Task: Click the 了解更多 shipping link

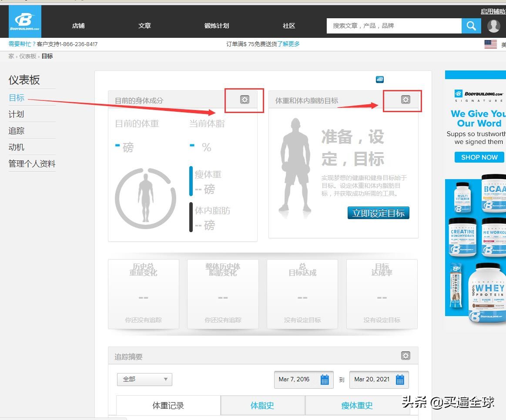Action: tap(289, 43)
